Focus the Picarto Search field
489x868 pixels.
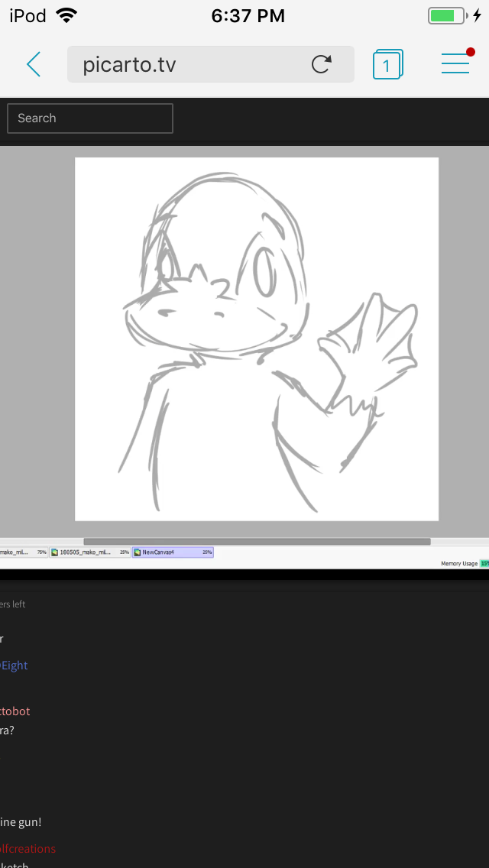click(x=89, y=118)
